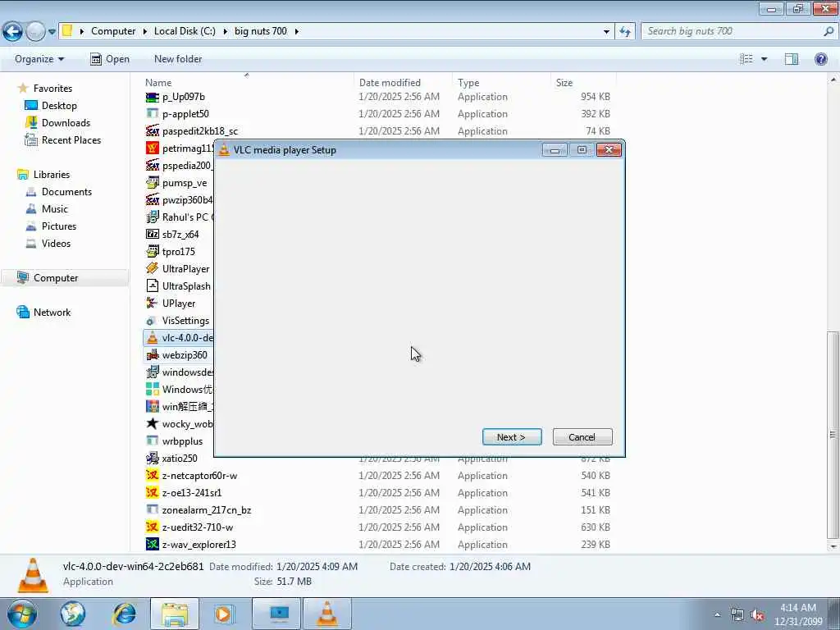Select the z-netcaptor60r-w file icon
The height and width of the screenshot is (630, 840).
click(x=152, y=475)
